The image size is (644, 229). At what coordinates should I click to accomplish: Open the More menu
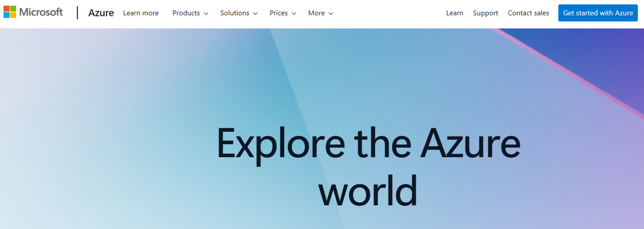click(x=316, y=13)
